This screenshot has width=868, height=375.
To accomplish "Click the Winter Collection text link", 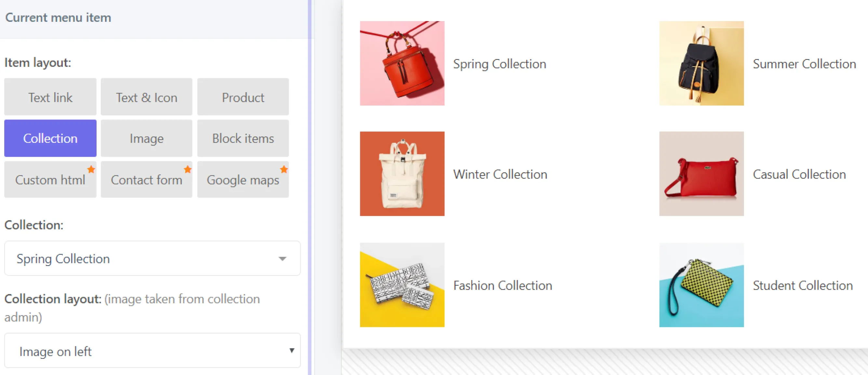I will [x=500, y=174].
